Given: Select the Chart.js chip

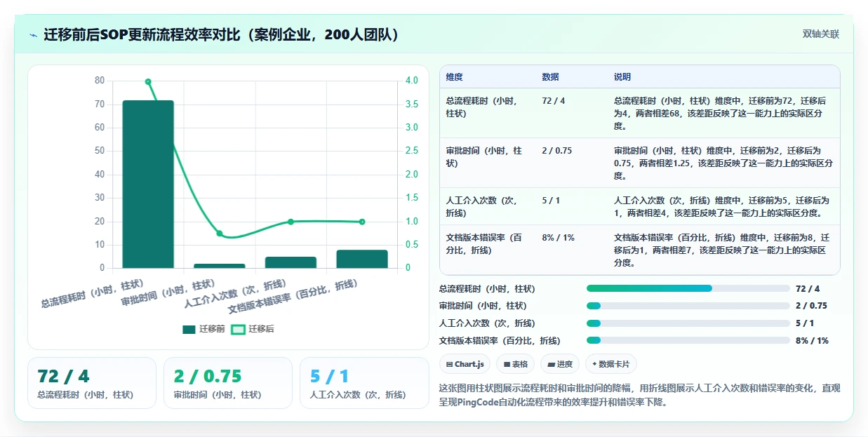Looking at the screenshot, I should [x=465, y=364].
